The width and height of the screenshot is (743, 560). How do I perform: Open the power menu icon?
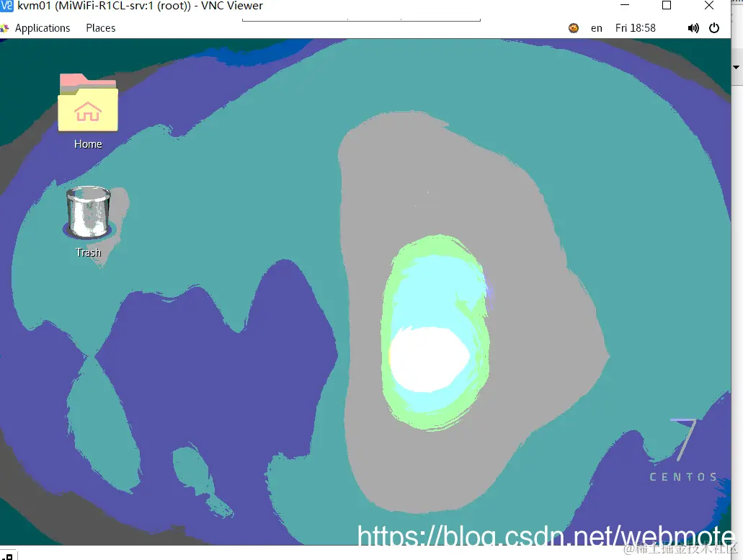714,28
